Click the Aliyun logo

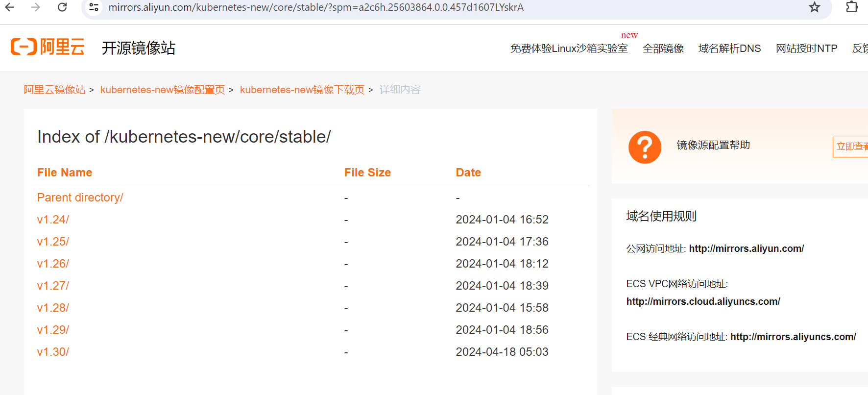[x=48, y=47]
